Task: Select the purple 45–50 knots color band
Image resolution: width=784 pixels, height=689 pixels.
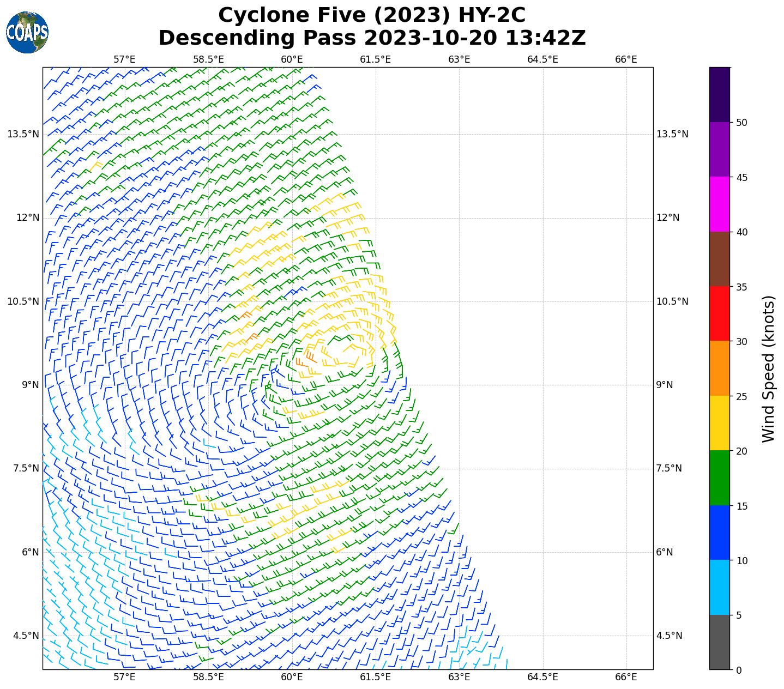Action: coord(720,149)
